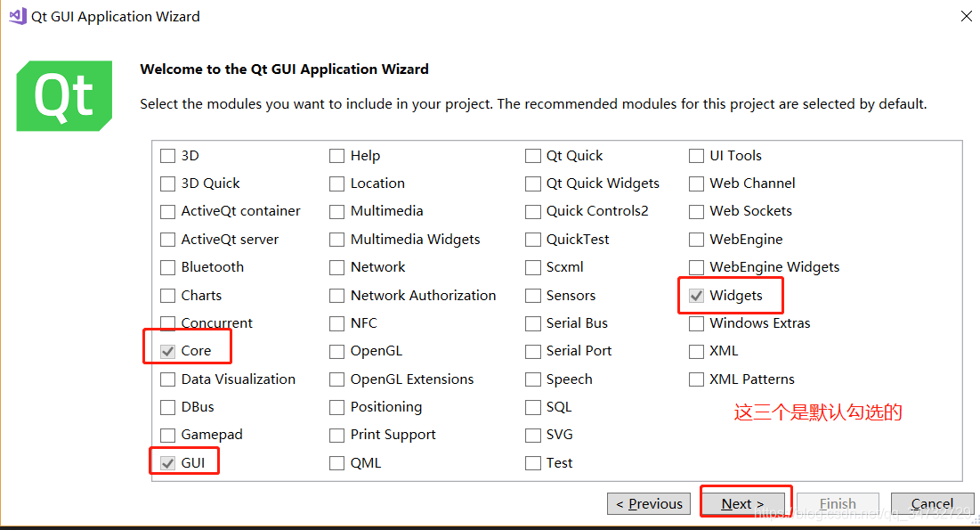
Task: Check the DBus module
Action: [167, 407]
